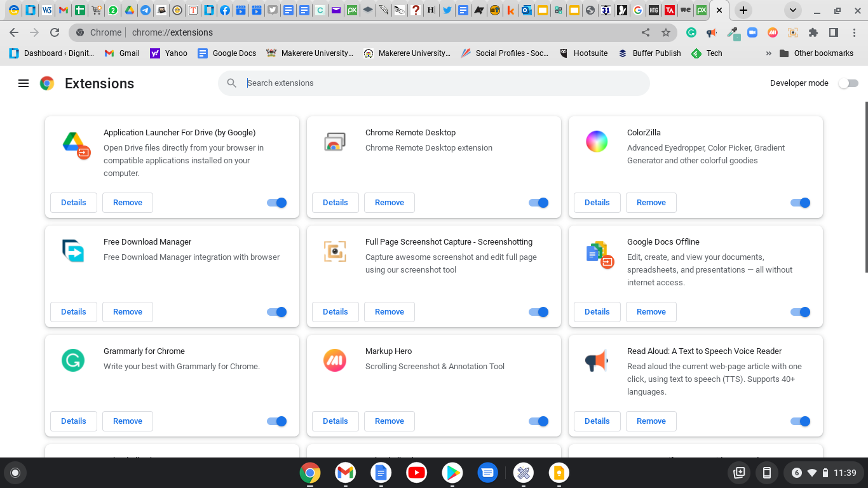The height and width of the screenshot is (488, 868).
Task: Remove the ColorZilla extension
Action: (651, 203)
